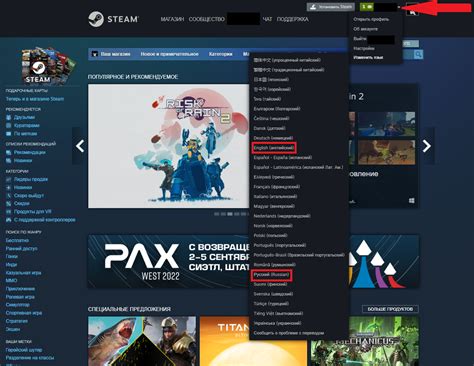Open 'Продукты для VR' sidebar link
This screenshot has width=474, height=366.
[x=33, y=212]
